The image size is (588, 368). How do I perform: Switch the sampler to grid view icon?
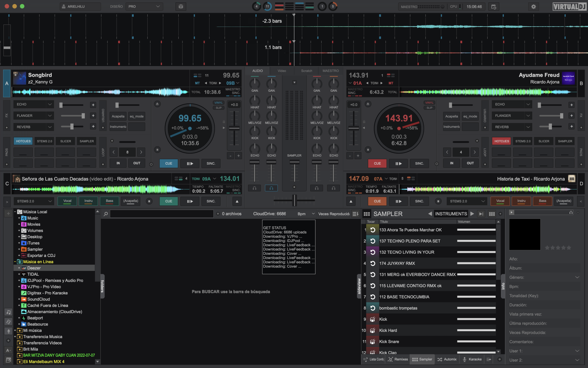pyautogui.click(x=492, y=214)
